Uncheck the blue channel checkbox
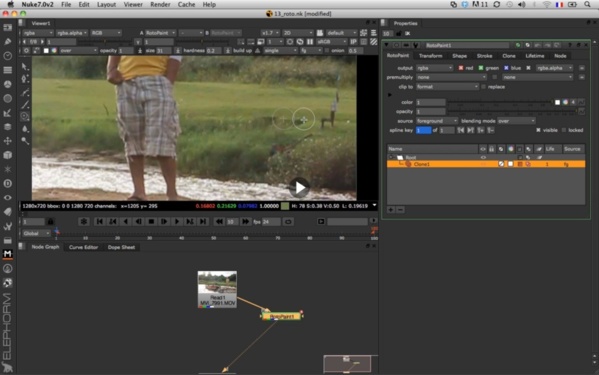599x375 pixels. click(x=506, y=68)
